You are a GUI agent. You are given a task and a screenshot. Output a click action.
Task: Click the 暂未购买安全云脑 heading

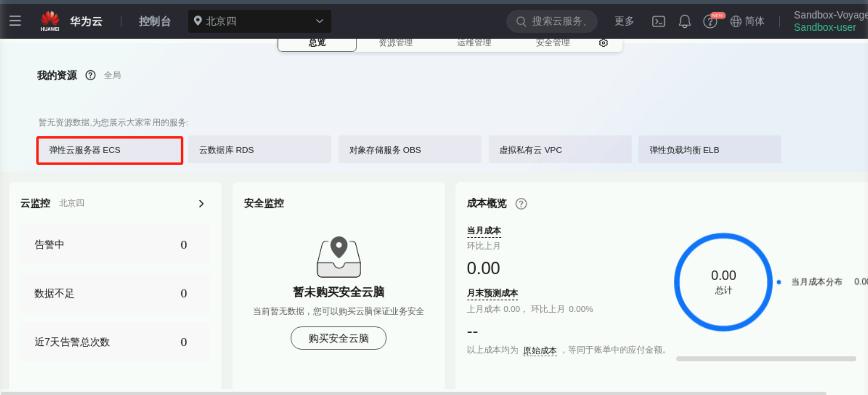coord(338,292)
